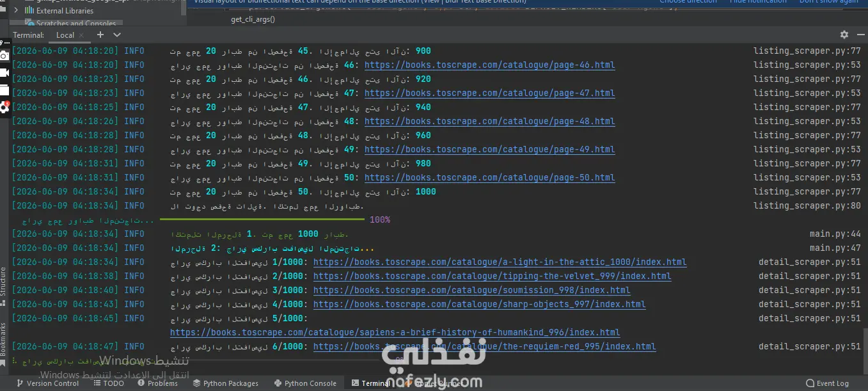Add a new terminal session tab
The width and height of the screenshot is (868, 391).
click(100, 35)
